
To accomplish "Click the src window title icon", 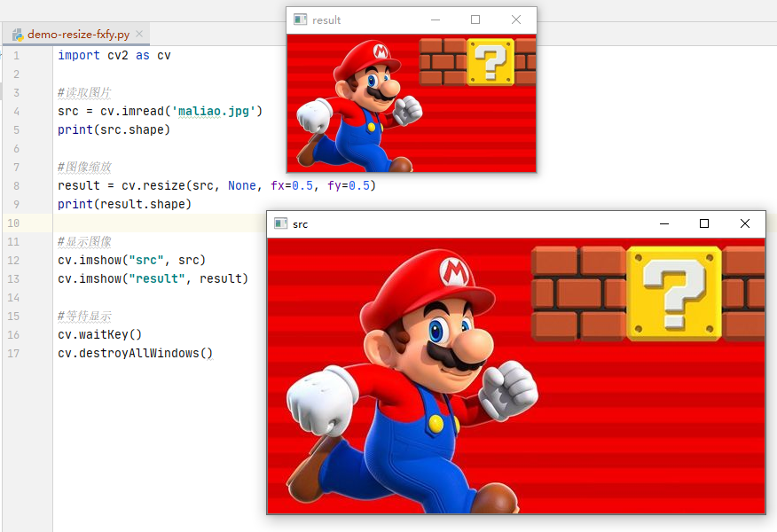I will [280, 223].
